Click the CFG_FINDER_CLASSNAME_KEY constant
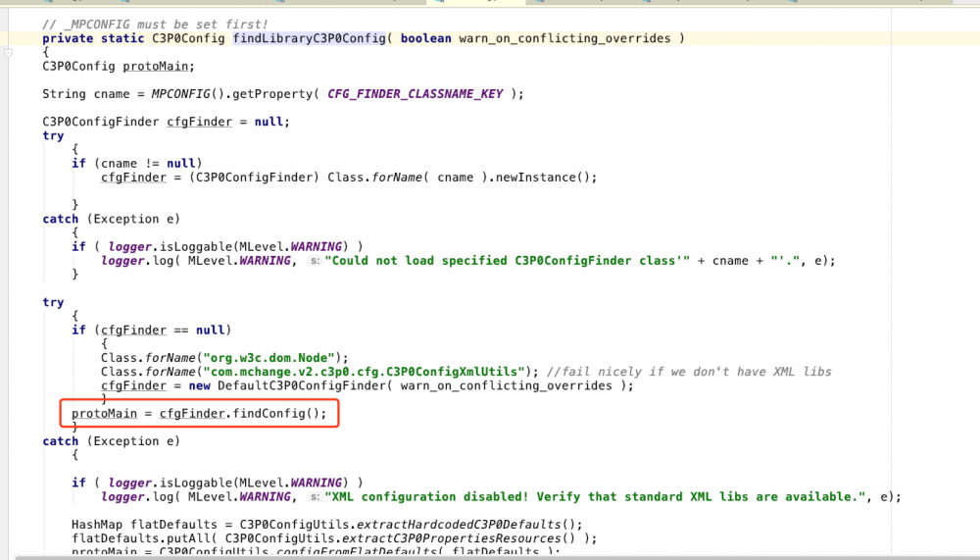980x560 pixels. [x=415, y=94]
